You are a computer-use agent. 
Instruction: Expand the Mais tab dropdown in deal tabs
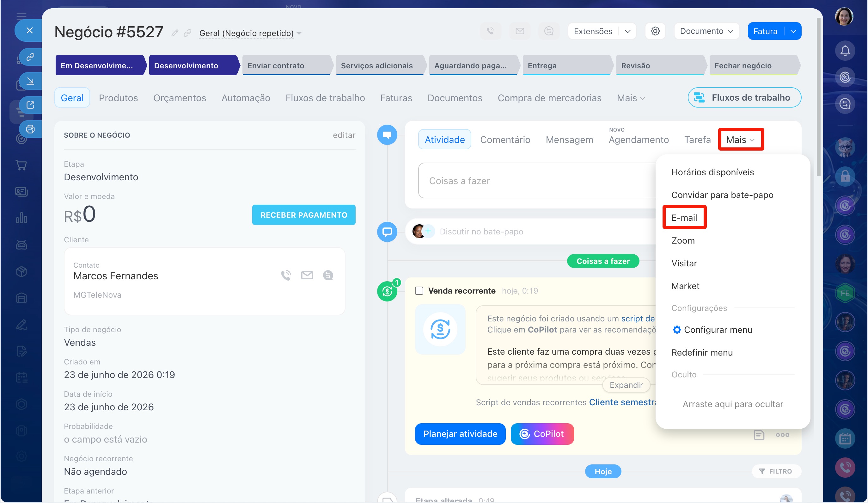pyautogui.click(x=631, y=98)
